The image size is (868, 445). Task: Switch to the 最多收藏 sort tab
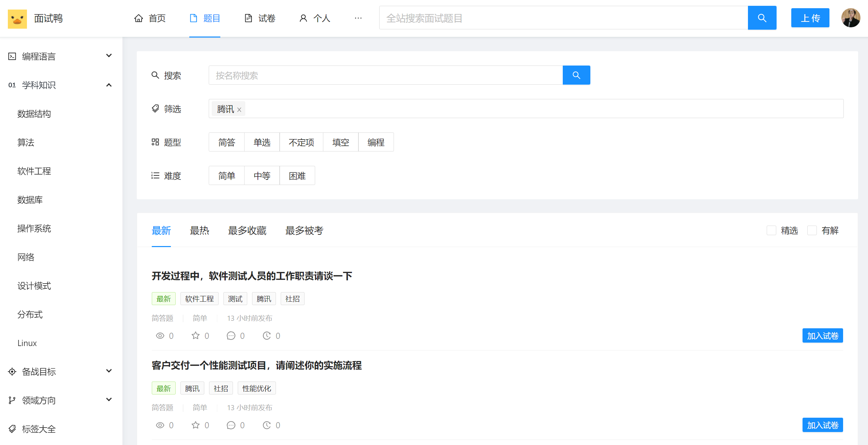click(247, 231)
